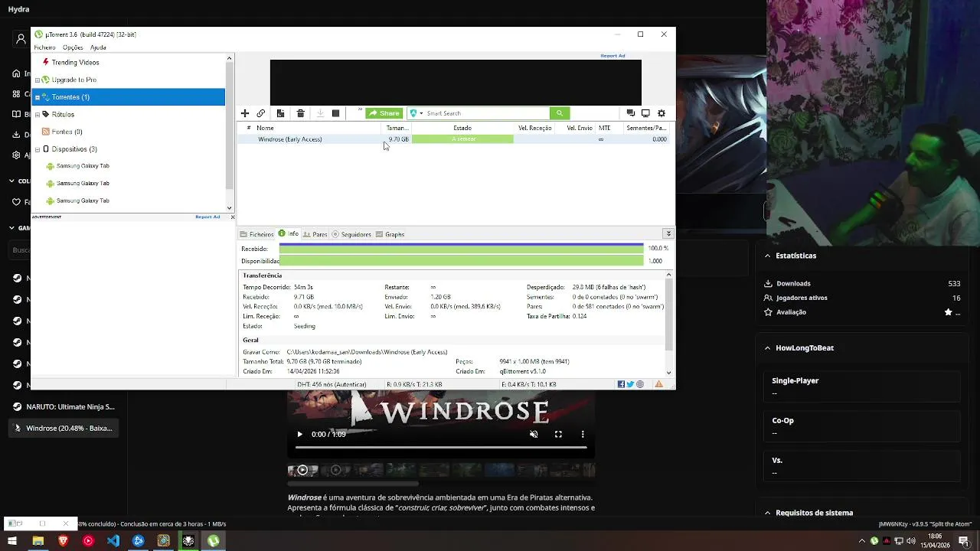Select Trending Videos in the sidebar
The width and height of the screenshot is (980, 551).
(75, 63)
